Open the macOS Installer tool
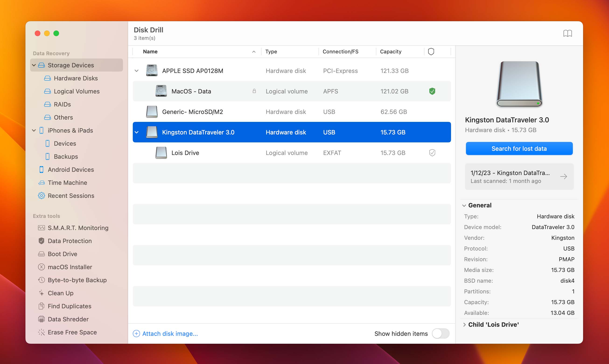 pos(70,267)
